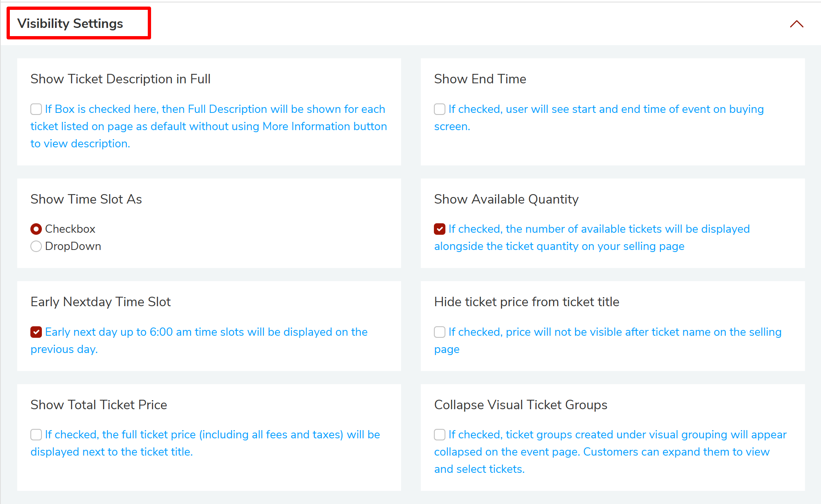
Task: Click the 'Early next day up to 6:00 am' label
Action: coord(206,332)
